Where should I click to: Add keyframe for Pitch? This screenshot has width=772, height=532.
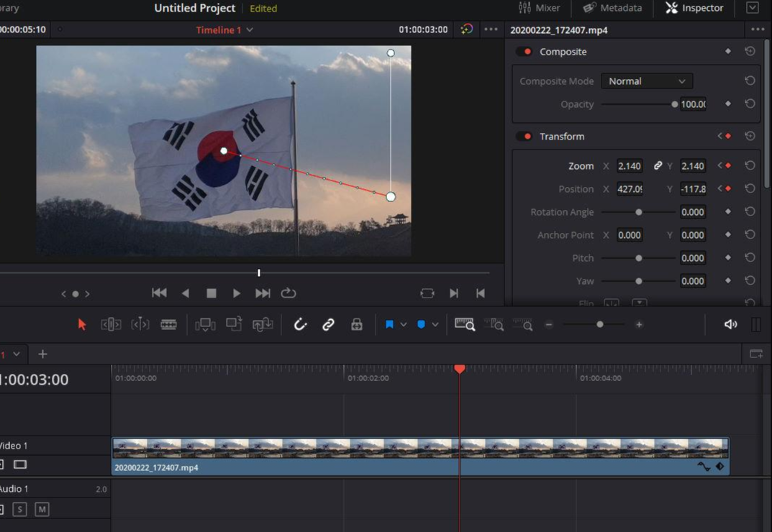point(728,257)
